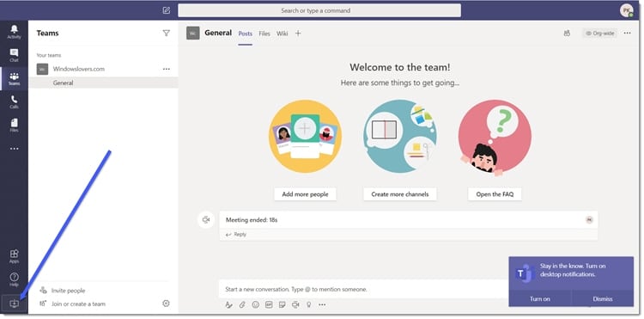Open the Calls section in sidebar
Screen dimensions: 644x319
pos(14,102)
